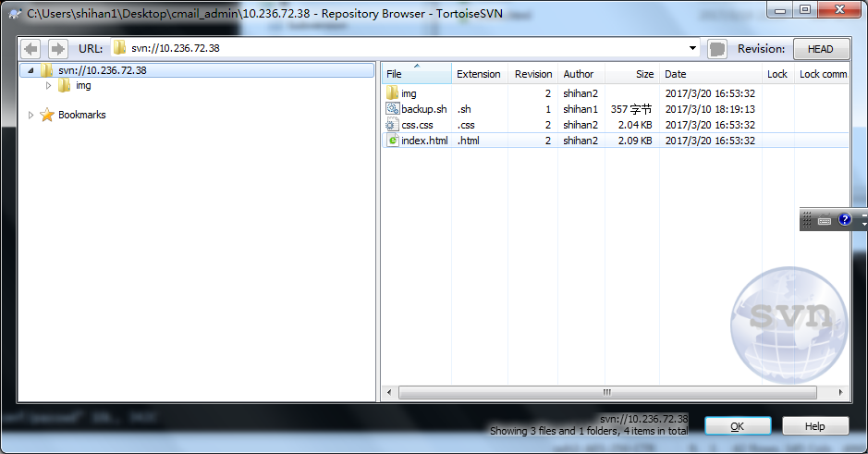Click the blue help question mark icon
Image resolution: width=868 pixels, height=454 pixels.
(844, 219)
